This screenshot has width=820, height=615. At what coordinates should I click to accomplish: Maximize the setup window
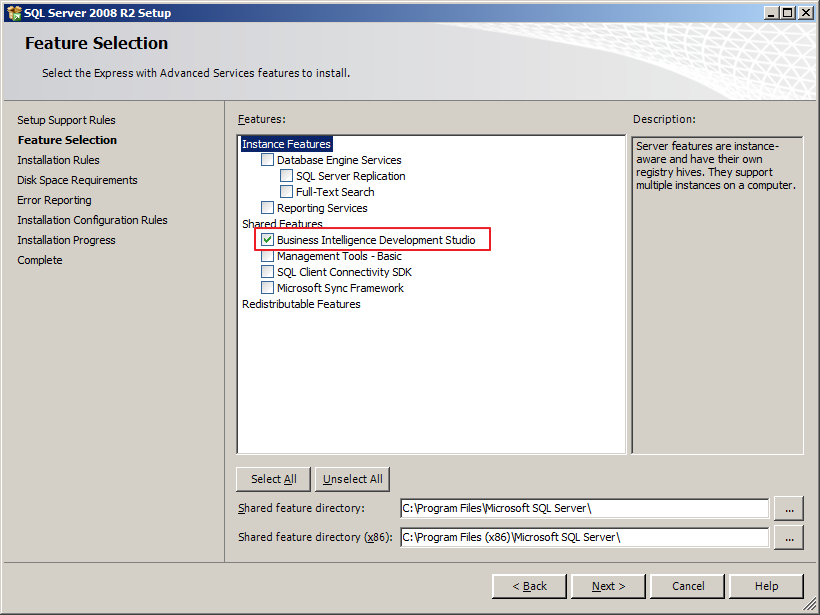788,13
